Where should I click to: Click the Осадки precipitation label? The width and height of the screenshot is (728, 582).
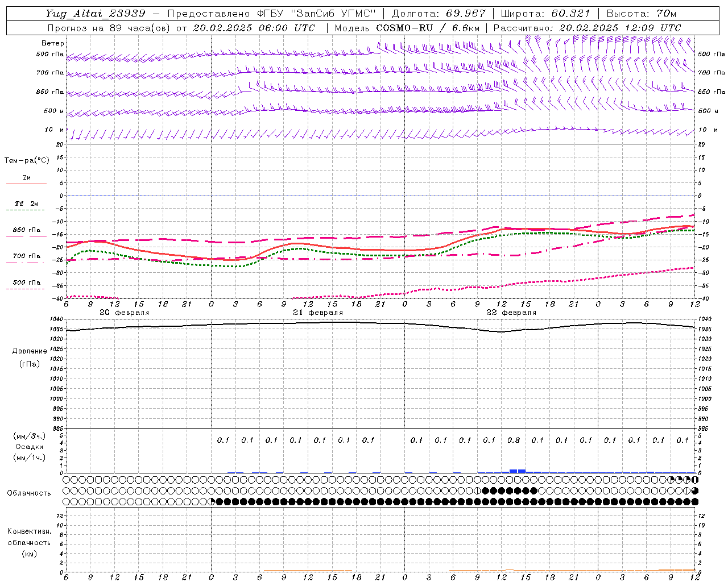click(29, 447)
